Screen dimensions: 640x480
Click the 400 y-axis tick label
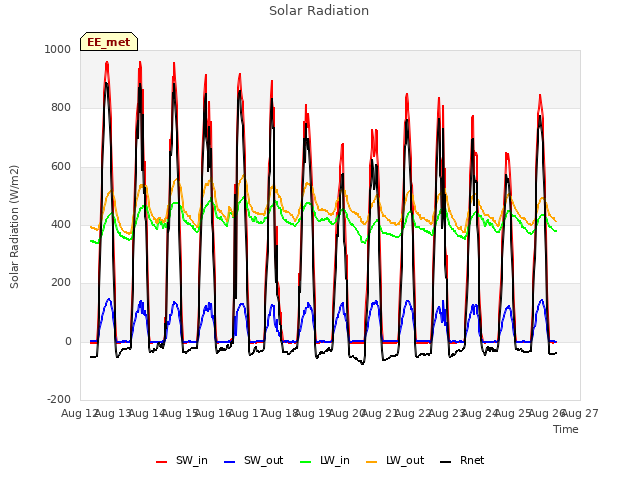pyautogui.click(x=61, y=224)
